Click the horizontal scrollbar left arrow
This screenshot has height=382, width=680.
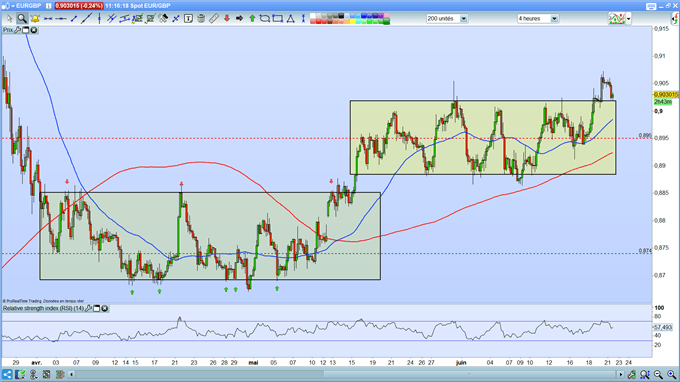coord(72,374)
